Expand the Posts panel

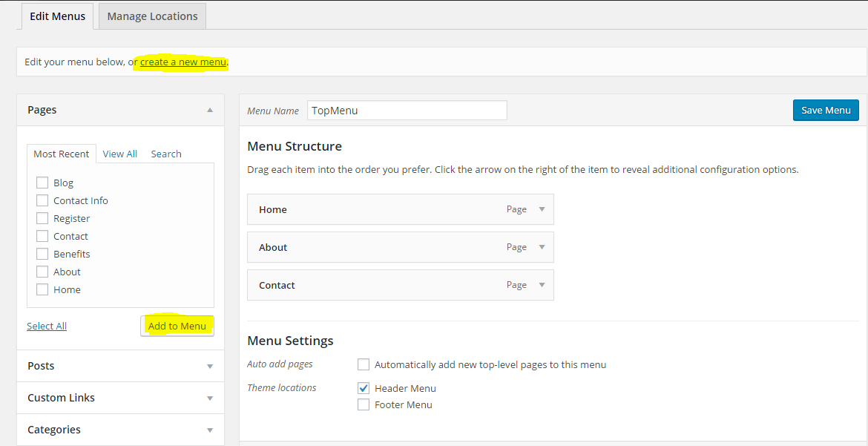[208, 366]
